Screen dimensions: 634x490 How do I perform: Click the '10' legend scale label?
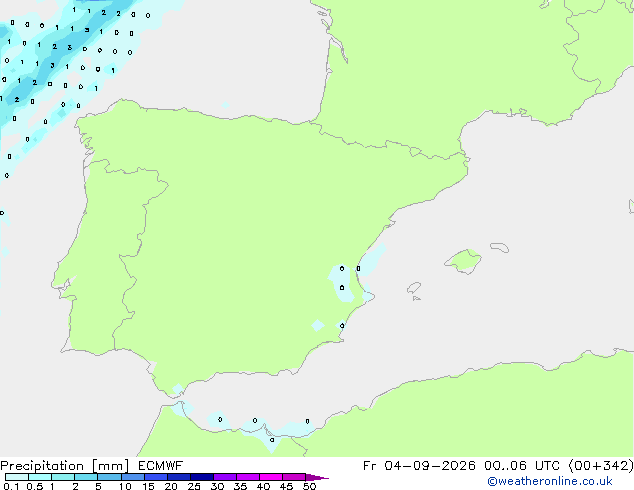click(x=125, y=486)
